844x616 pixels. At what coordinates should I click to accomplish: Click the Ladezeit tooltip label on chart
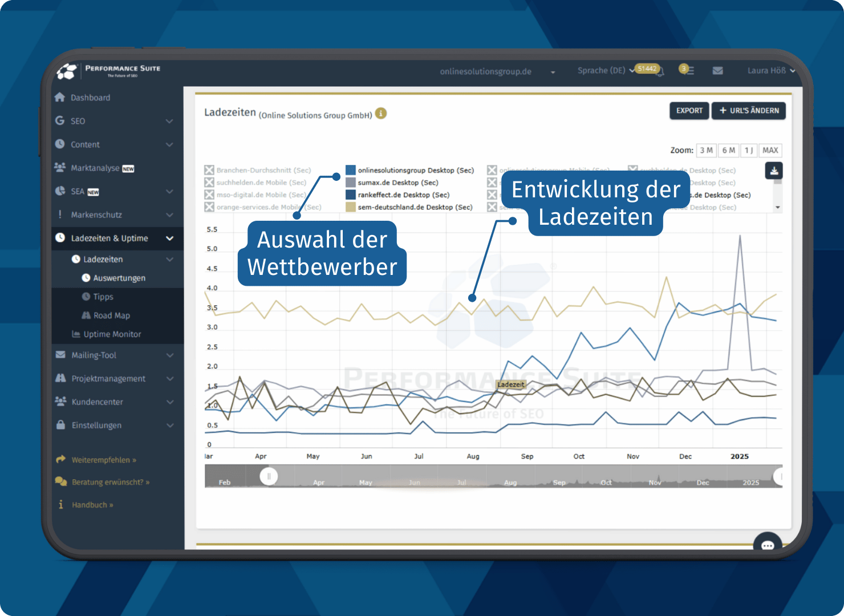point(510,384)
